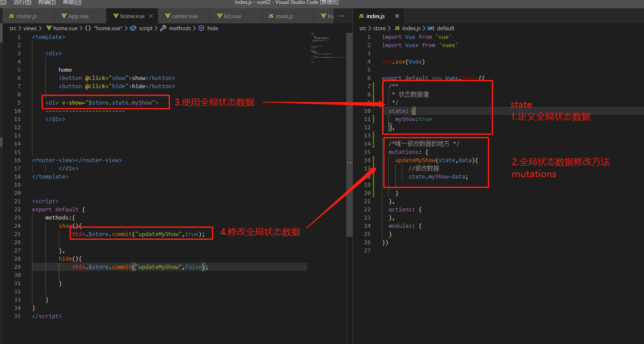644x344 pixels.
Task: Click the Vue icon in home.vue breadcrumb
Action: click(x=49, y=28)
